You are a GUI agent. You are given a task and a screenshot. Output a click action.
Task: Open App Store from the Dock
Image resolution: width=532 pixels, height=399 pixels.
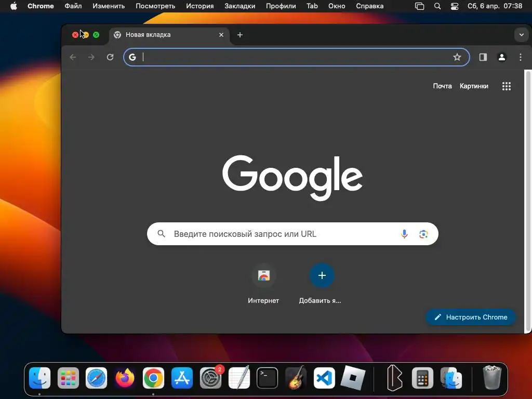[x=182, y=378]
